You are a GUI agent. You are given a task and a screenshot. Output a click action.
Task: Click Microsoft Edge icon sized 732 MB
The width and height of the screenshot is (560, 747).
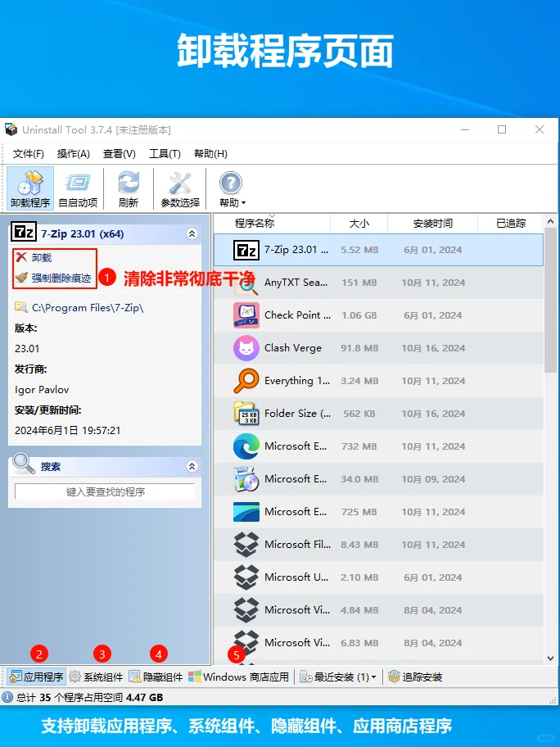246,446
